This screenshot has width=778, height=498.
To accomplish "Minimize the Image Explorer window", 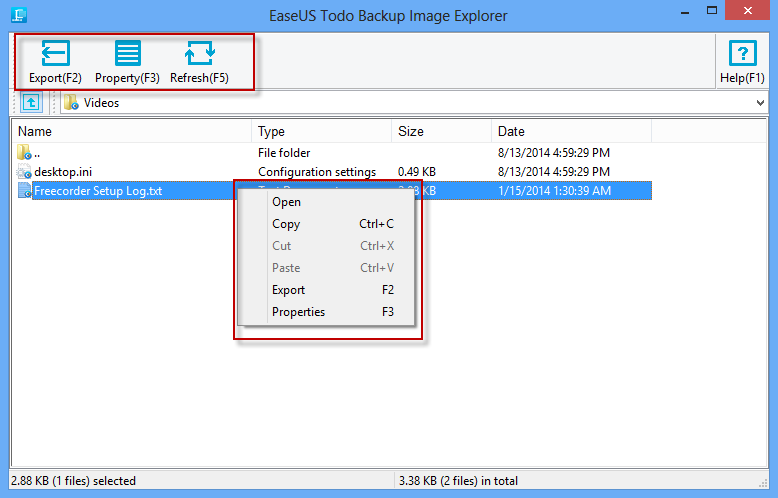I will click(x=685, y=12).
